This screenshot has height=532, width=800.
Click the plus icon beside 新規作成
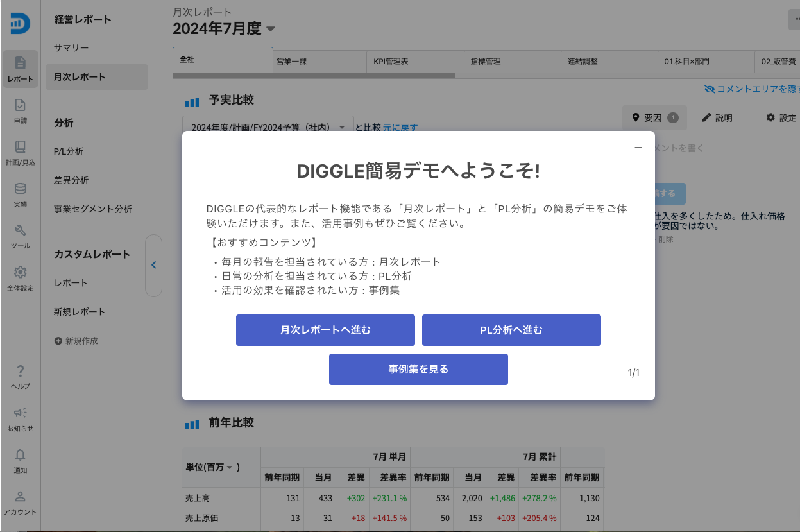click(x=58, y=341)
